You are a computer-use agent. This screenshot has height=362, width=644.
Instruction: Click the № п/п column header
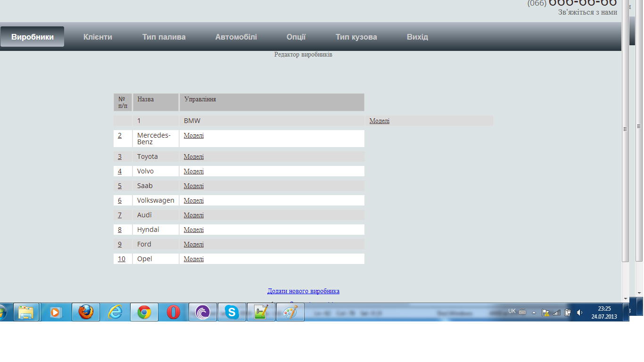coord(123,102)
